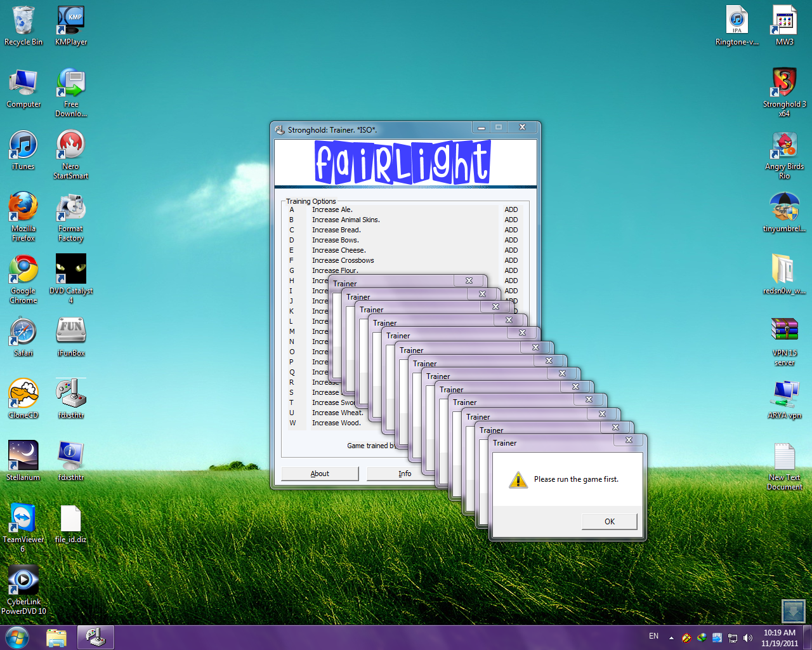The height and width of the screenshot is (650, 812).
Task: Click the 'Please run the game first.' message
Action: pos(576,479)
